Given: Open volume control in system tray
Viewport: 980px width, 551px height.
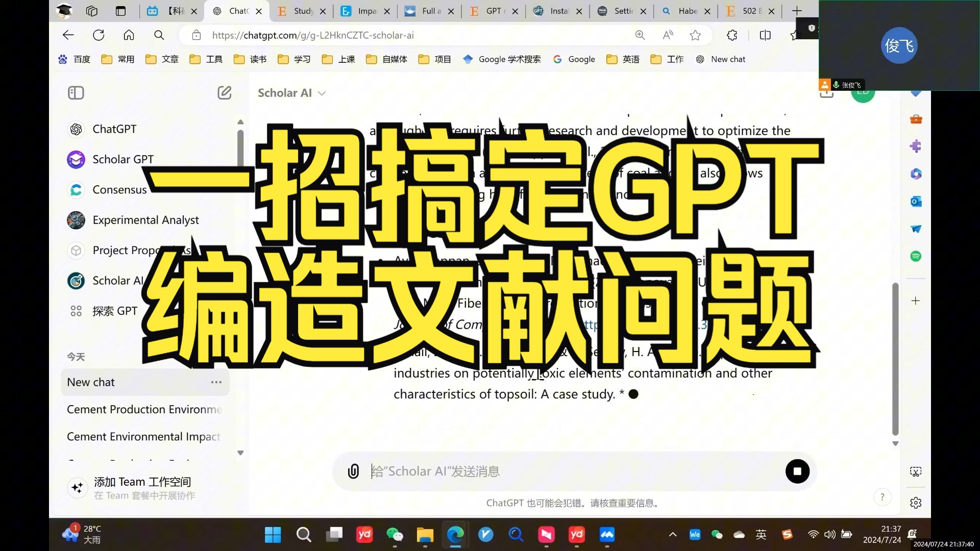Looking at the screenshot, I should [830, 535].
